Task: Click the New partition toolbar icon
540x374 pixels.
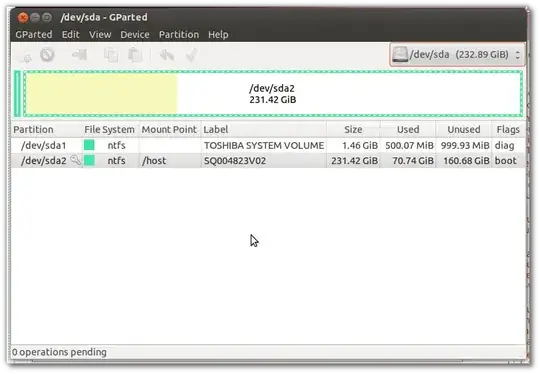Action: [26, 56]
